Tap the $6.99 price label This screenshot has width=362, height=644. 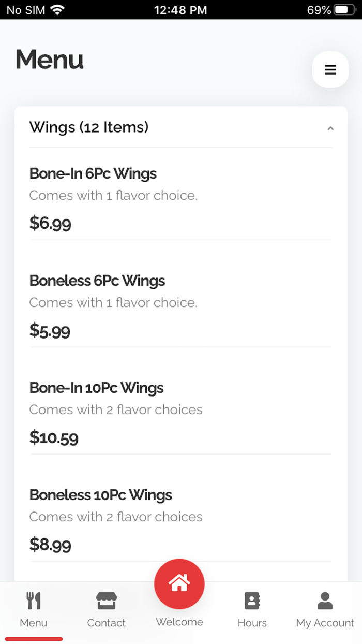pos(50,224)
